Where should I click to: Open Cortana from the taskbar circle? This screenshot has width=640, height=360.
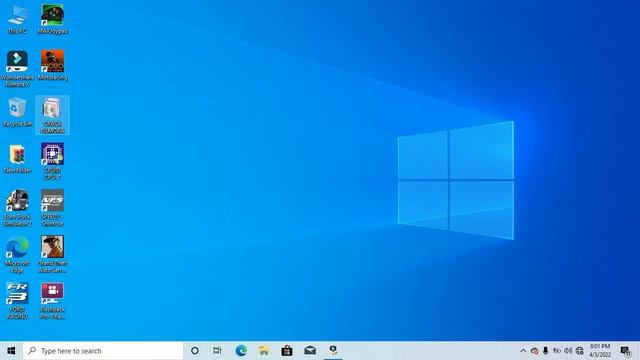tap(195, 351)
